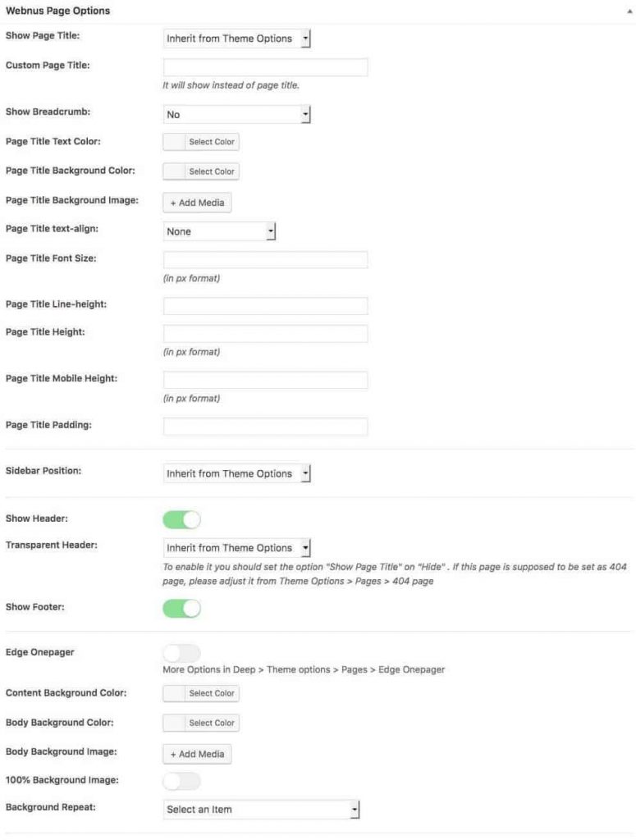636x840 pixels.
Task: Enable the 100% Background Image switch
Action: 181,781
